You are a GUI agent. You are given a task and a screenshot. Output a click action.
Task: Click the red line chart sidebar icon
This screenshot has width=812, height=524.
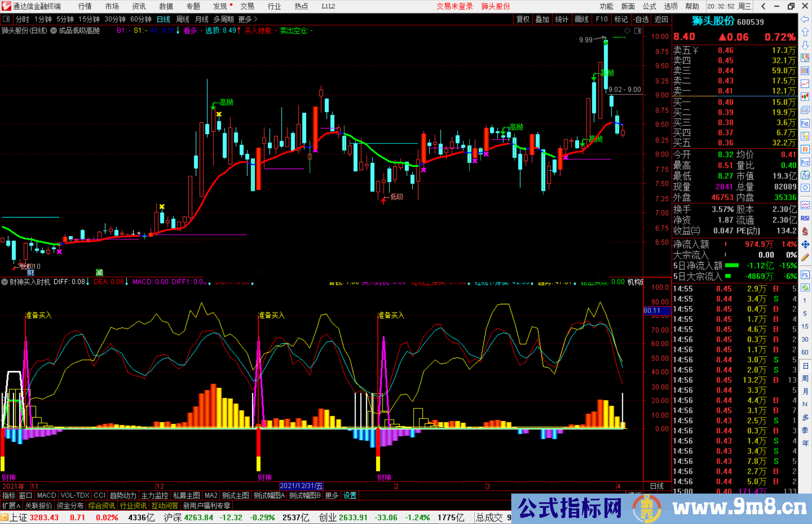click(x=805, y=84)
